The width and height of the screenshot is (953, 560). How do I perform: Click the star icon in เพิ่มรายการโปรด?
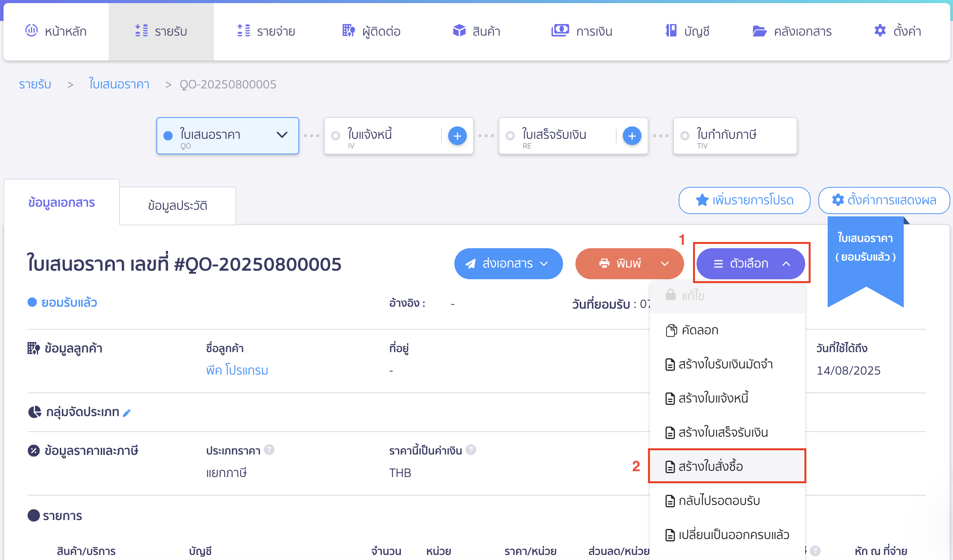[702, 200]
